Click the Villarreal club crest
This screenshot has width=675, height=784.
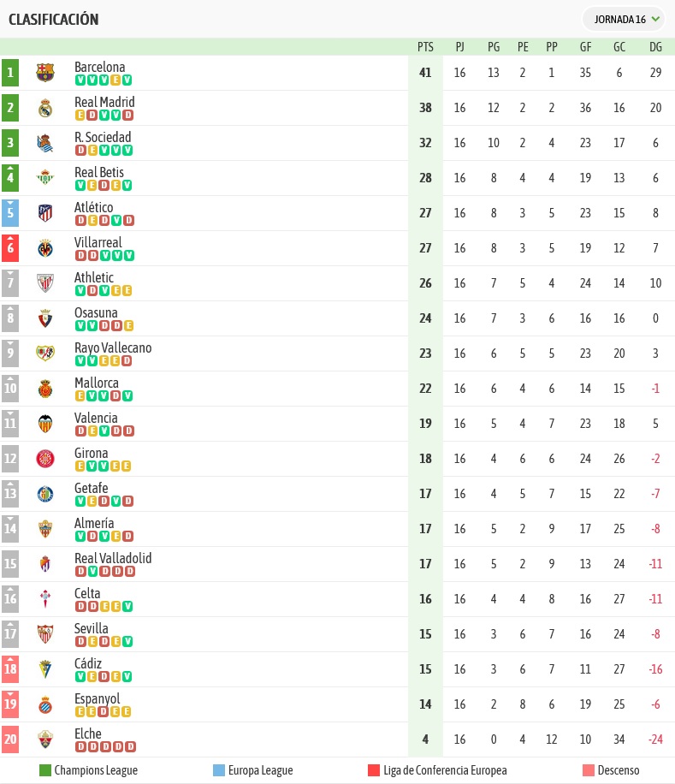[x=45, y=248]
